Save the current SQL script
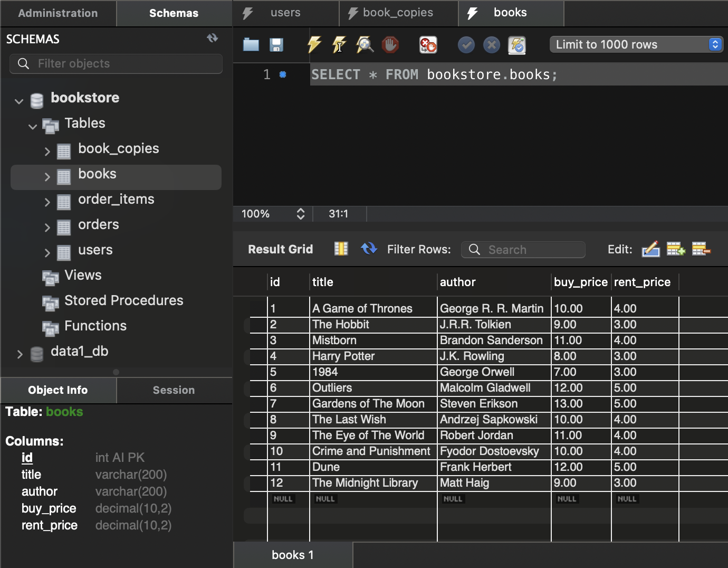The image size is (728, 568). [276, 45]
